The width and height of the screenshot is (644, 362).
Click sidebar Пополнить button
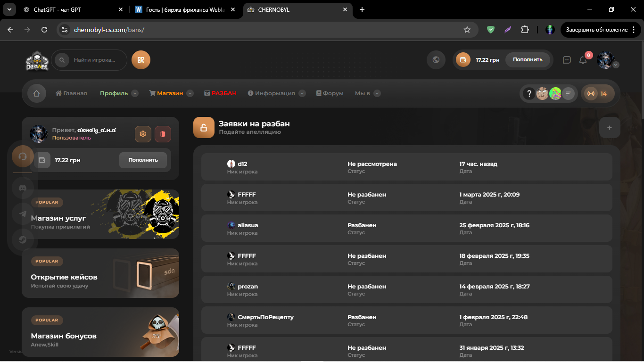143,160
